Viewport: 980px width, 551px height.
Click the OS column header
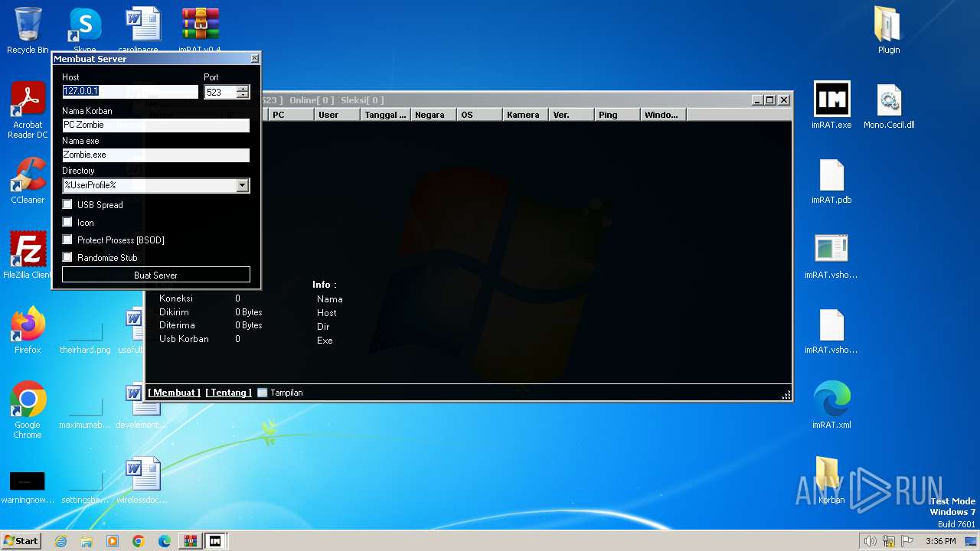[479, 115]
